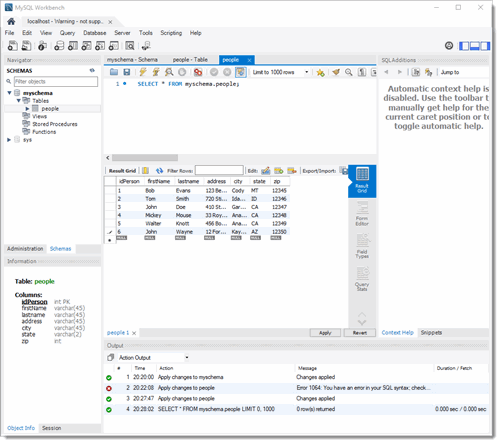Show more result panel views down chevron
The width and height of the screenshot is (500, 444).
click(362, 322)
